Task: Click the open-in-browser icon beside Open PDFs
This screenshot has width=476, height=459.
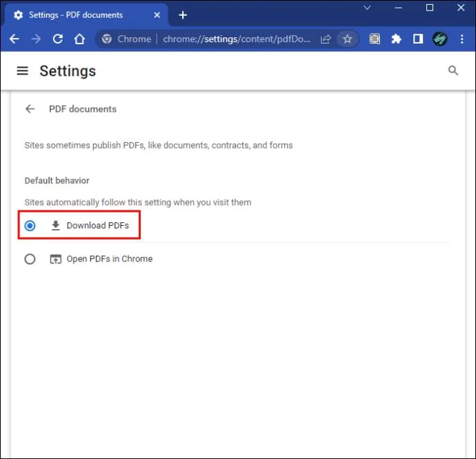Action: (x=56, y=259)
